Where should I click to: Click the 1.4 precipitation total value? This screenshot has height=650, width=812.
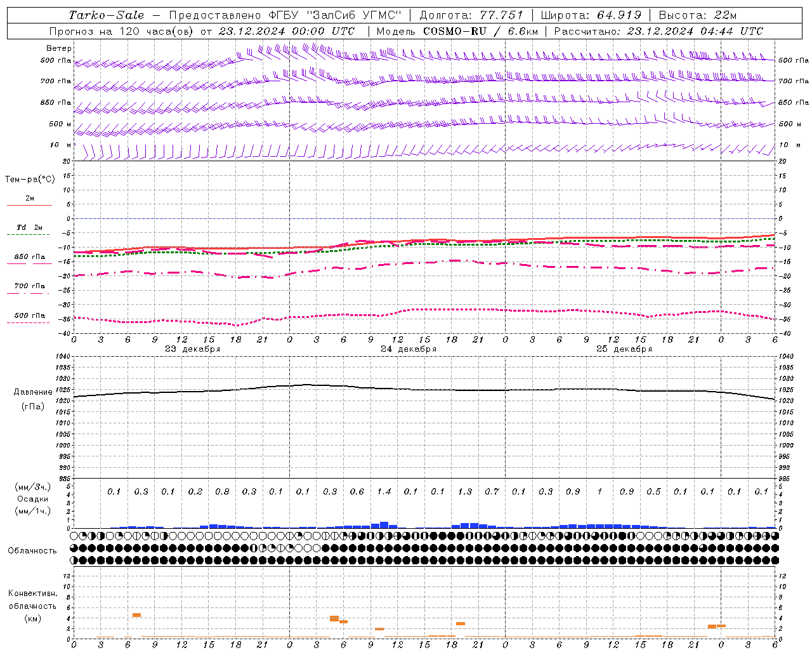[384, 491]
